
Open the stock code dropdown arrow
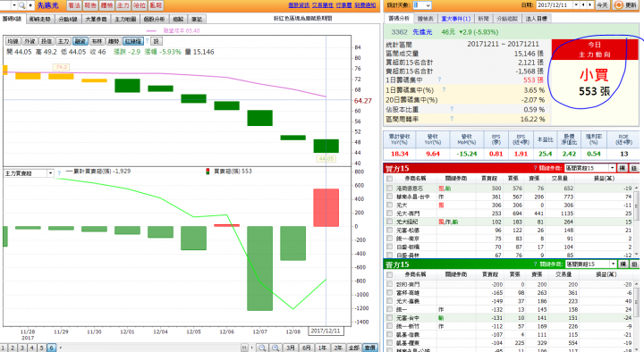tap(14, 5)
